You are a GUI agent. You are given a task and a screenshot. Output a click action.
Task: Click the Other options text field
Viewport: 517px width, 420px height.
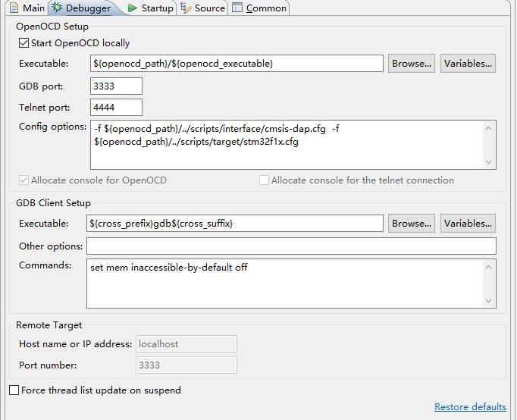[291, 246]
